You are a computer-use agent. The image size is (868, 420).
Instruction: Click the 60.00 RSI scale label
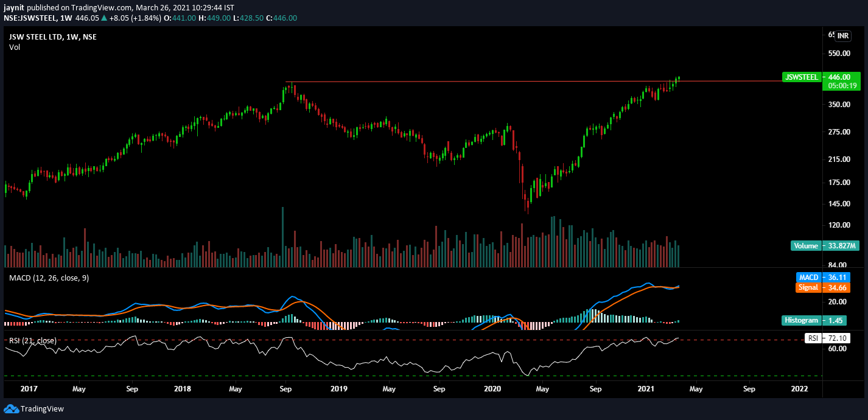click(838, 349)
